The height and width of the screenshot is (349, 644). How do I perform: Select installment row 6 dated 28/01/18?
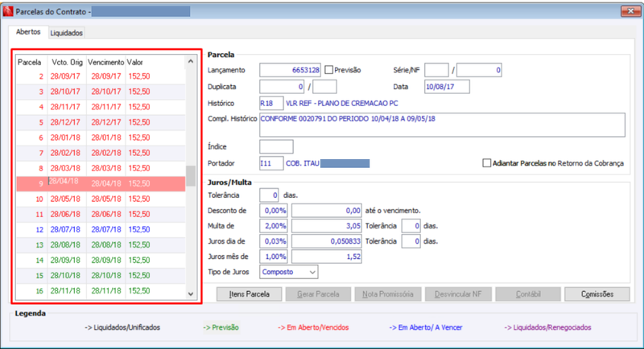pyautogui.click(x=101, y=138)
